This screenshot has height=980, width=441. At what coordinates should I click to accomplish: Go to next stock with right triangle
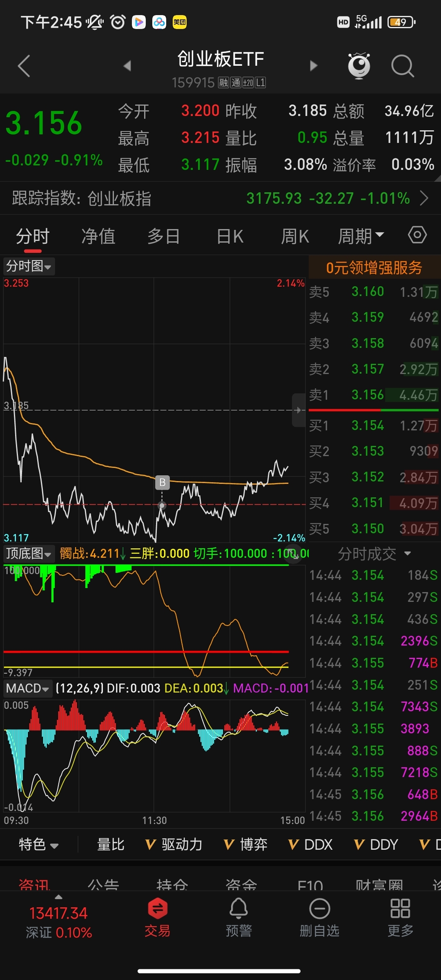click(313, 66)
